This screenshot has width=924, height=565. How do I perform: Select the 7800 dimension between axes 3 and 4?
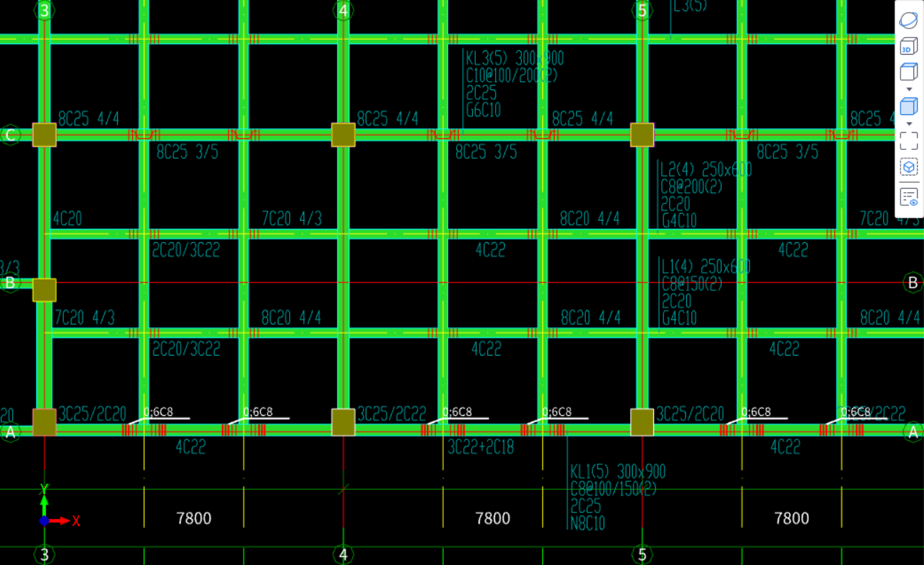point(194,518)
